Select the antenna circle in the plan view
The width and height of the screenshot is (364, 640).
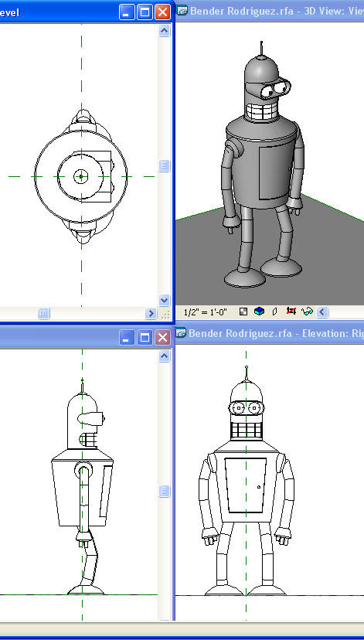[81, 176]
